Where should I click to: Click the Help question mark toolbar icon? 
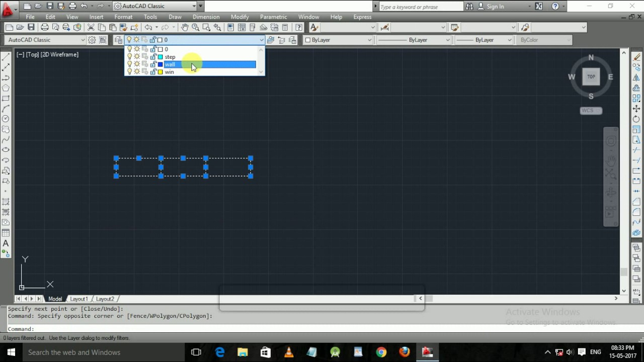tap(299, 27)
